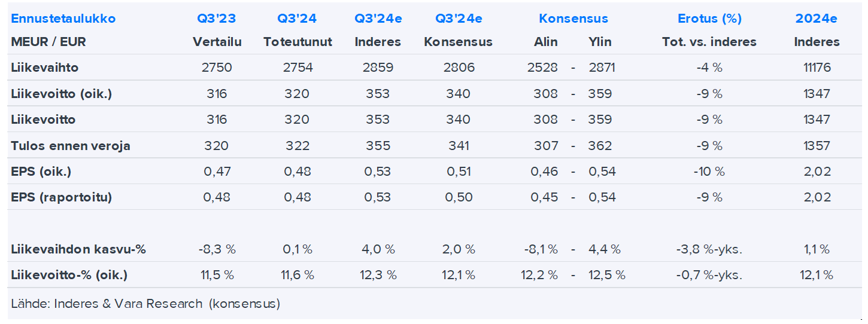Click the EPS (raportoitu) row label

point(61,197)
